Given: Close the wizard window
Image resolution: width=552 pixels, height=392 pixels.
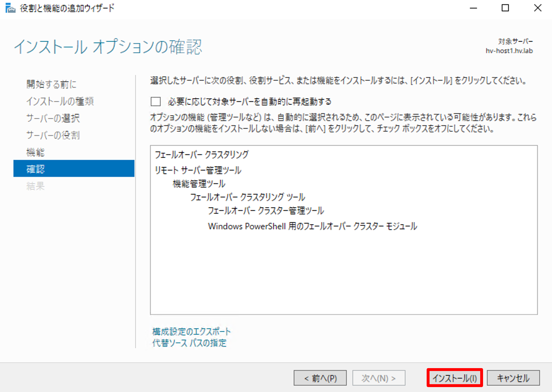Looking at the screenshot, I should [538, 8].
